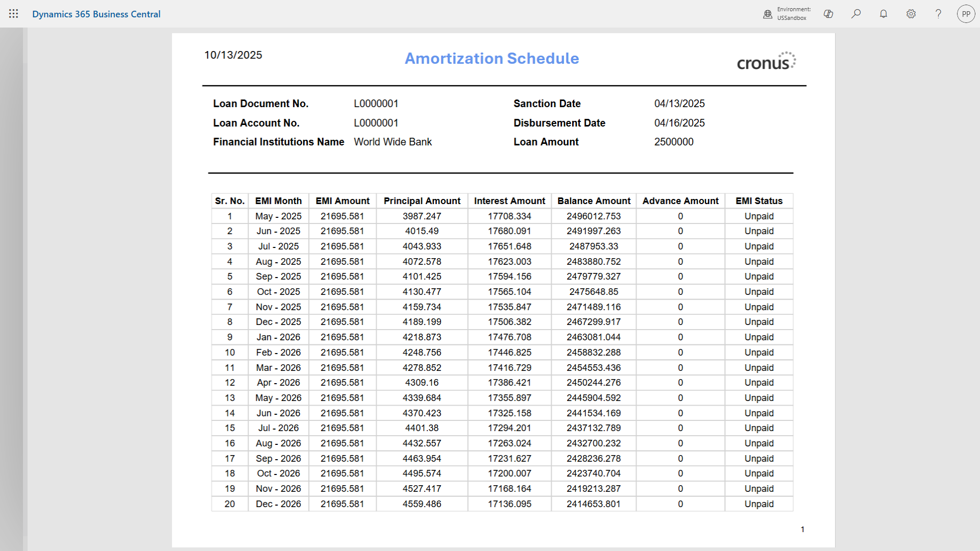Open the settings gear
Screen dimensions: 980x551
pyautogui.click(x=911, y=14)
